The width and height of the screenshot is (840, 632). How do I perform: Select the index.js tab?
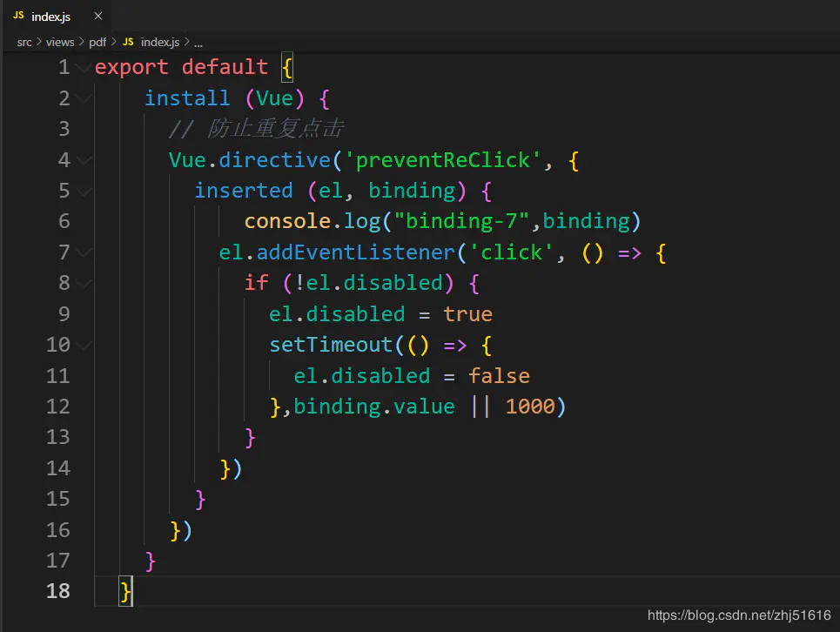pyautogui.click(x=57, y=16)
